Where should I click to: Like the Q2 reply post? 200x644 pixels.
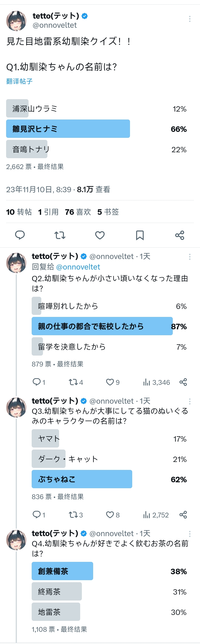click(110, 382)
